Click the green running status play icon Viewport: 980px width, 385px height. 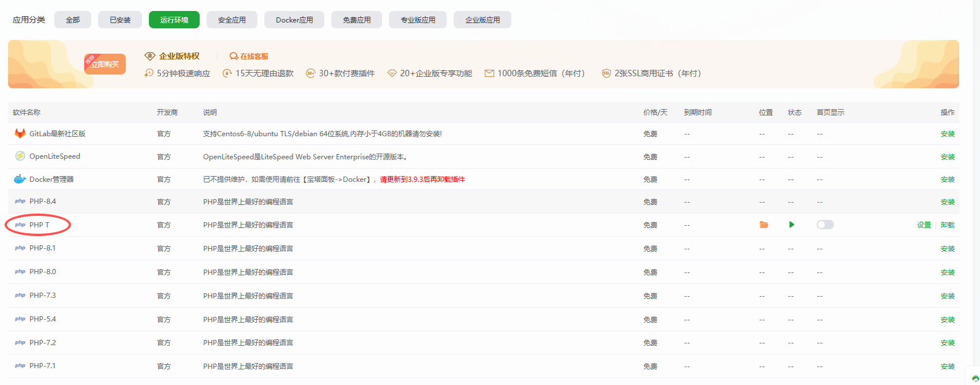coord(791,225)
